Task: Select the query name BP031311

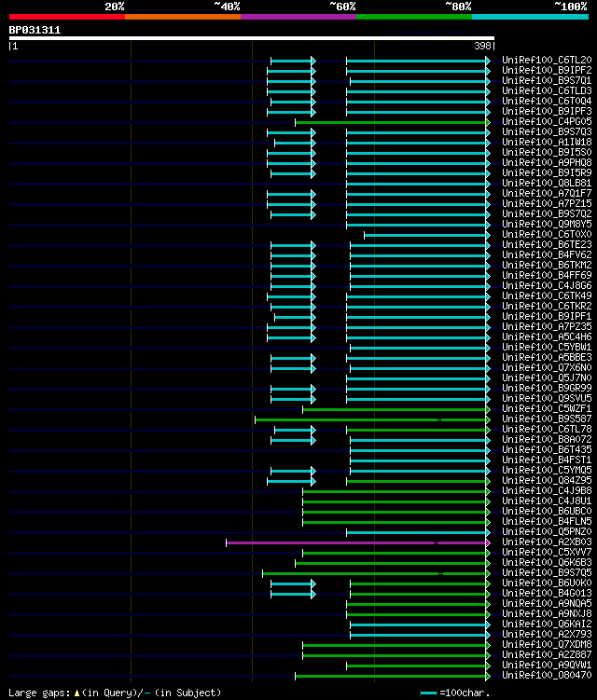Action: tap(35, 30)
